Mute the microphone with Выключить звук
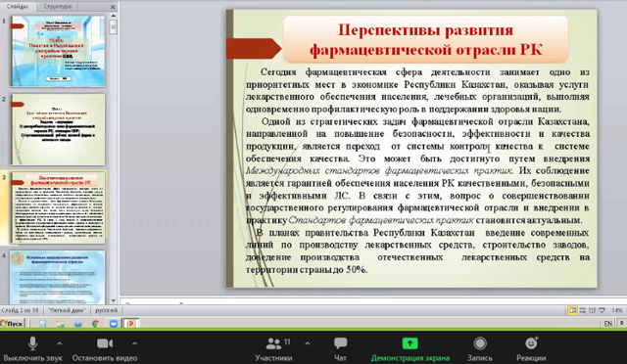This screenshot has width=627, height=364. pyautogui.click(x=32, y=349)
